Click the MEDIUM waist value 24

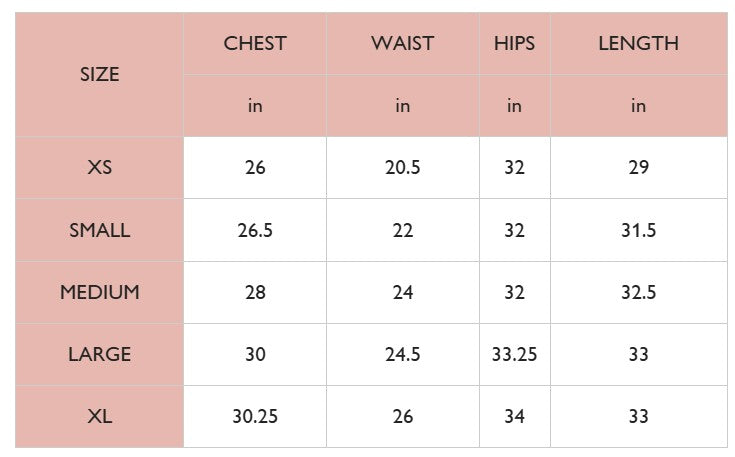coord(402,292)
